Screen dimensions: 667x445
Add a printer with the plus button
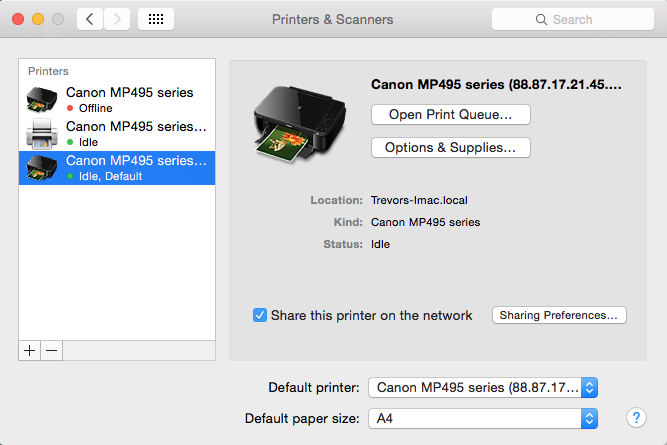click(30, 351)
